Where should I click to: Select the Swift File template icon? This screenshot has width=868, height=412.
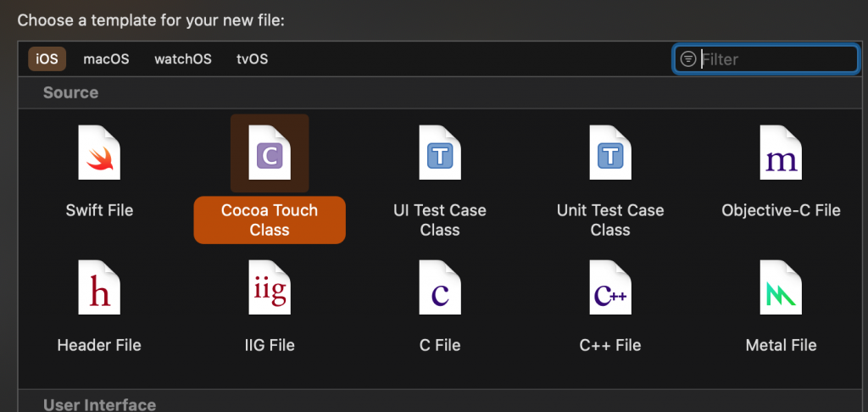click(x=99, y=153)
